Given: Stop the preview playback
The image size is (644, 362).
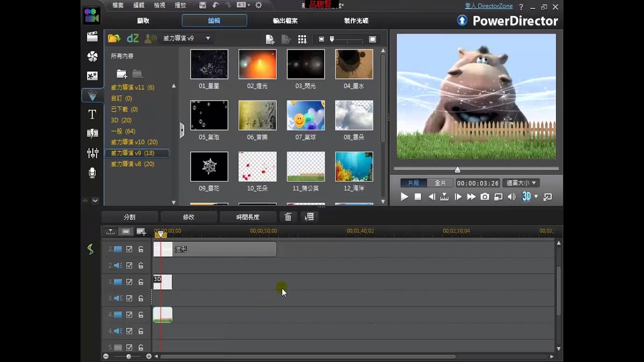Looking at the screenshot, I should click(418, 197).
